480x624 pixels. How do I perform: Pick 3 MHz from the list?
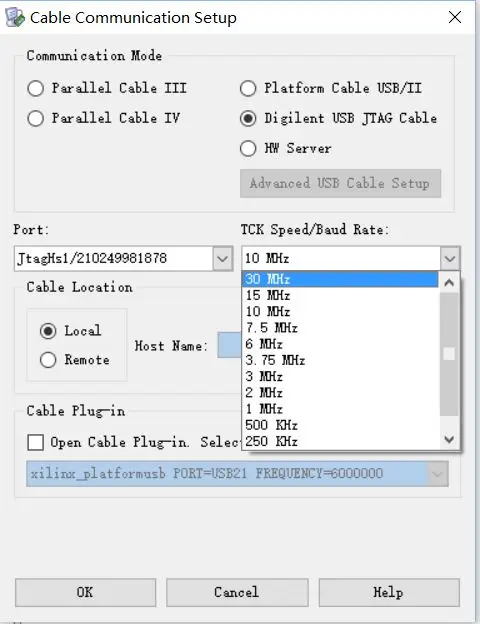[x=340, y=376]
